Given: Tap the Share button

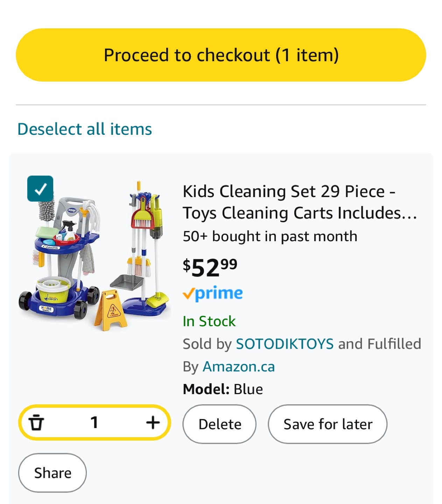Looking at the screenshot, I should [52, 473].
